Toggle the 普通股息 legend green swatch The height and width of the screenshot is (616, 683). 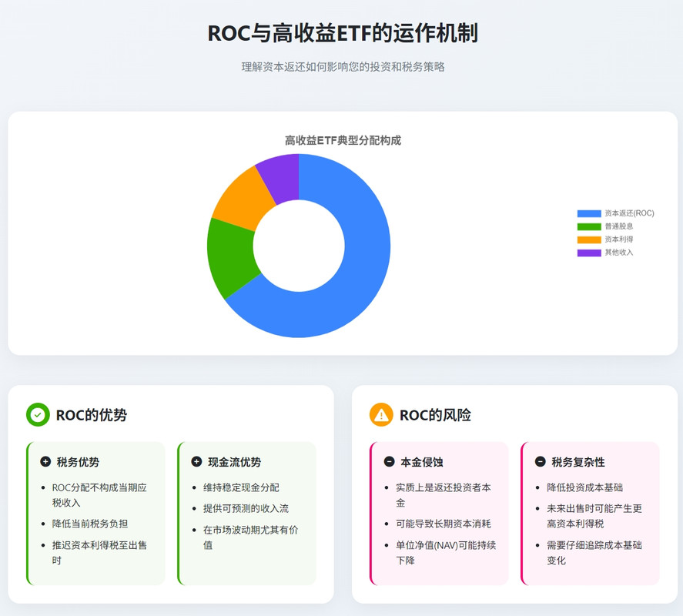589,226
